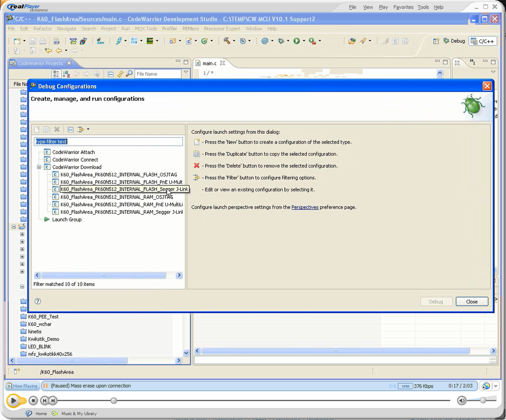The width and height of the screenshot is (506, 420).
Task: Select the Launch Group item
Action: pyautogui.click(x=66, y=219)
